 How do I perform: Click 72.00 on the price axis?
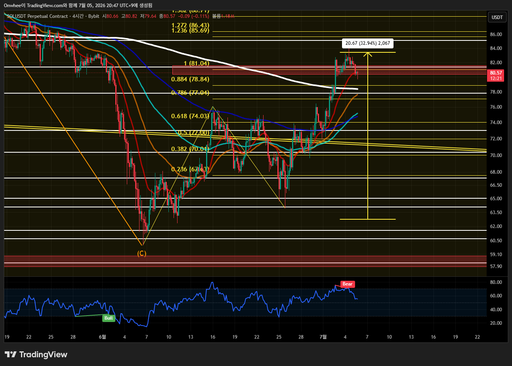pos(496,139)
